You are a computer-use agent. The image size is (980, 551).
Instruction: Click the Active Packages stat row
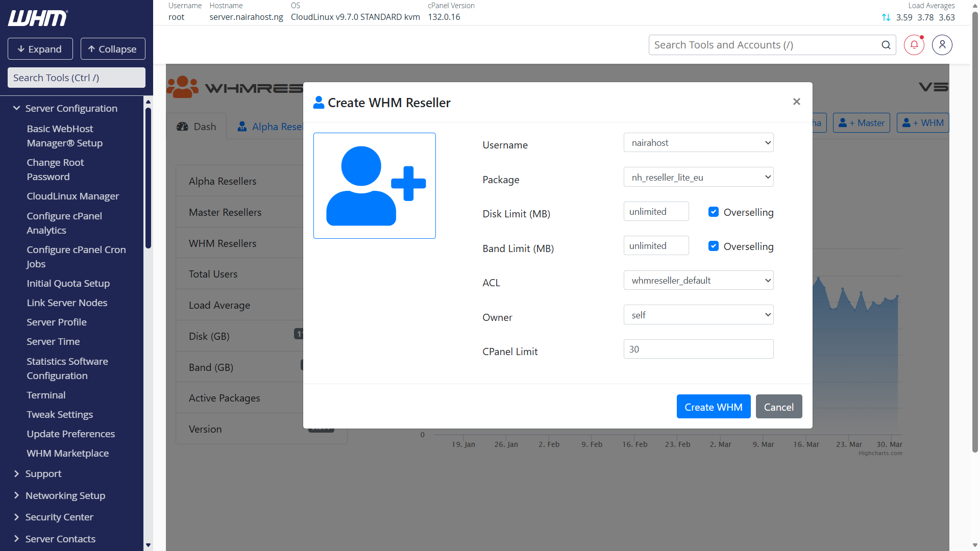[x=240, y=398]
